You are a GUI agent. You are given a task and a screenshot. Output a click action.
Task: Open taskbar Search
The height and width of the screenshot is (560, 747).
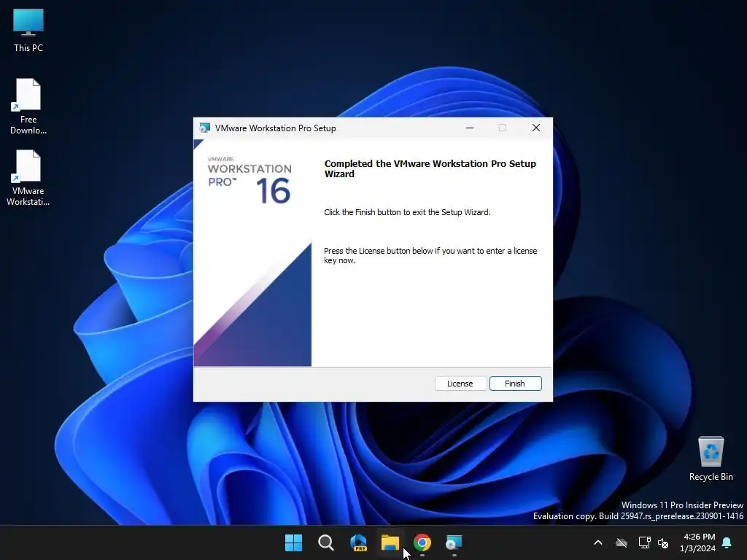pos(326,542)
